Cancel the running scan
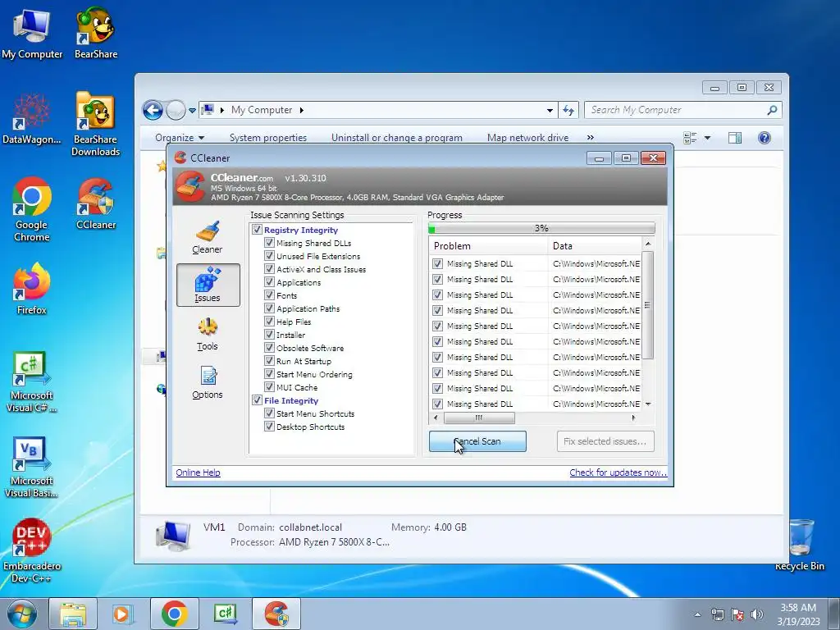The width and height of the screenshot is (840, 630). coord(477,441)
